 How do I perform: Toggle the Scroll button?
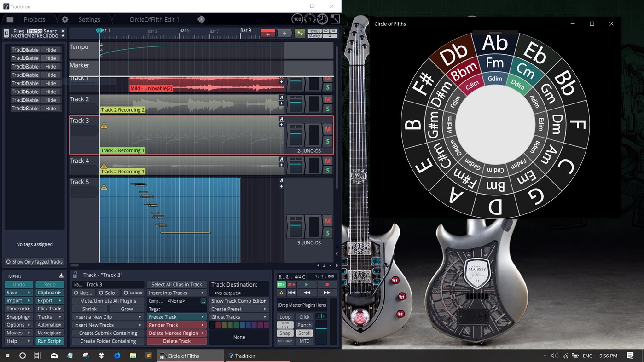click(x=304, y=333)
